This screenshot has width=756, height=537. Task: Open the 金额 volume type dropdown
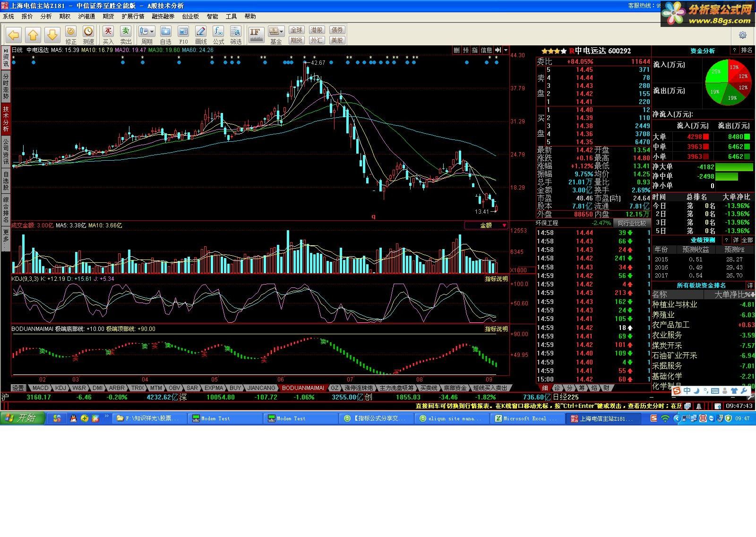click(487, 225)
